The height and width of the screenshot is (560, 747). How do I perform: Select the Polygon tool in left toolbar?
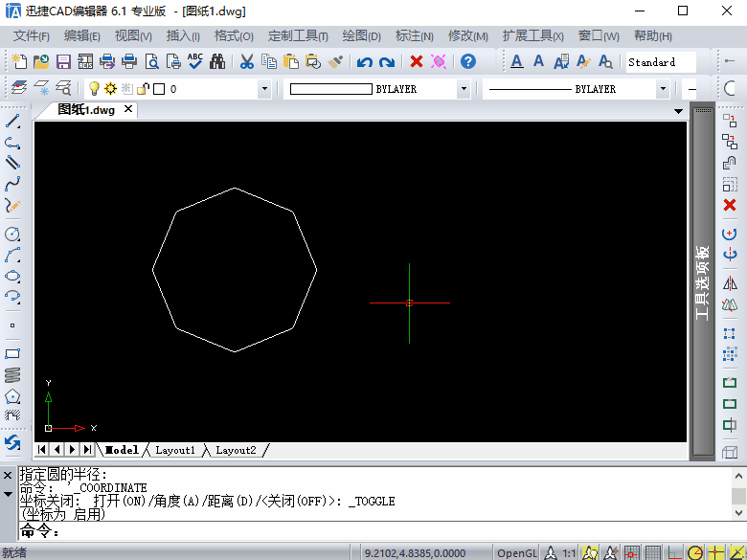(x=12, y=396)
